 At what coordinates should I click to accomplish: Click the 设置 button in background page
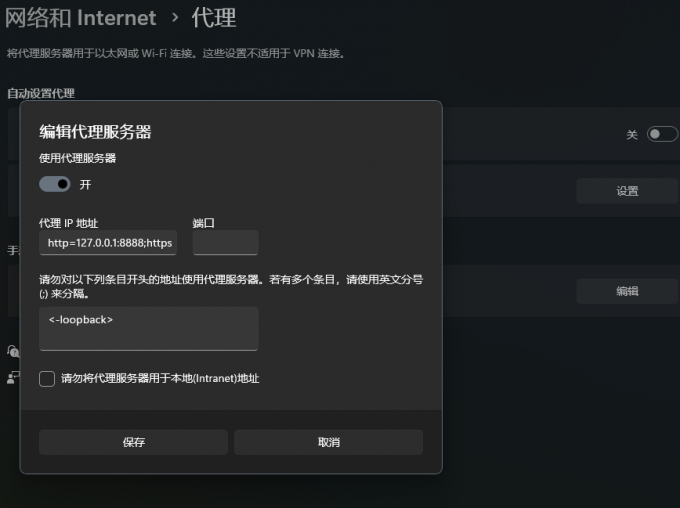pyautogui.click(x=627, y=191)
